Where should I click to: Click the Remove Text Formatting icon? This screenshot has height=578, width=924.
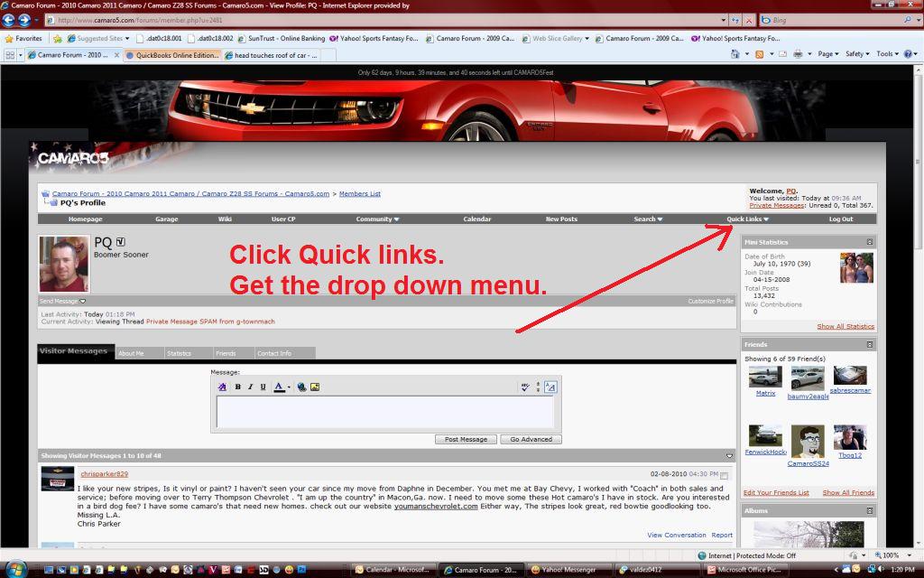(222, 387)
